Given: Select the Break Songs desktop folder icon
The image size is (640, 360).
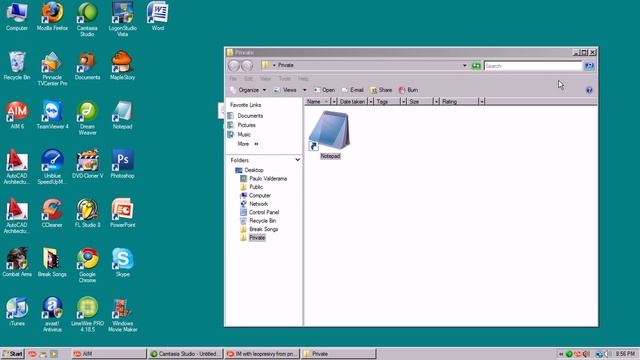Looking at the screenshot, I should 52,262.
